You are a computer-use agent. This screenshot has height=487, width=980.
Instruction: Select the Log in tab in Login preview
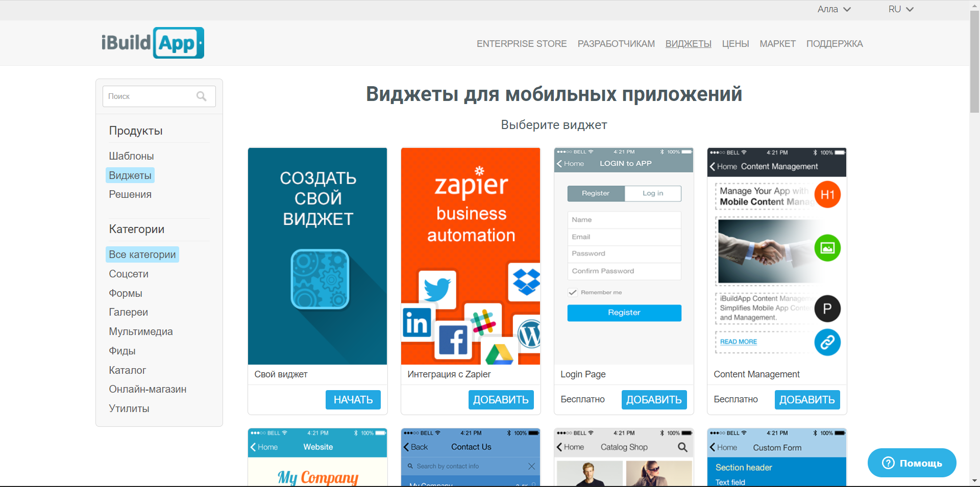coord(653,193)
